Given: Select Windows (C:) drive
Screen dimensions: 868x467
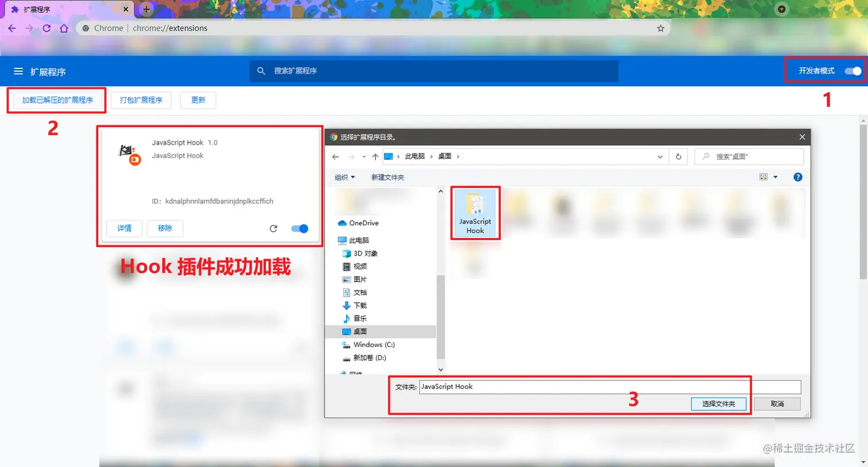Looking at the screenshot, I should (x=369, y=345).
